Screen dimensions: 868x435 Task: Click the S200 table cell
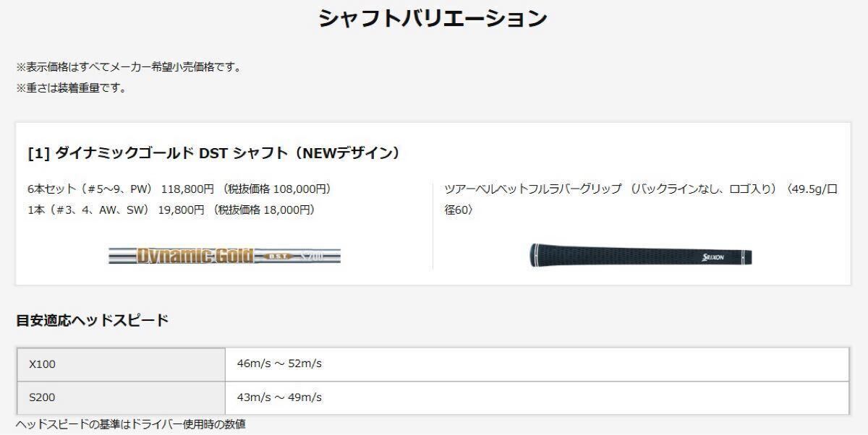(121, 397)
